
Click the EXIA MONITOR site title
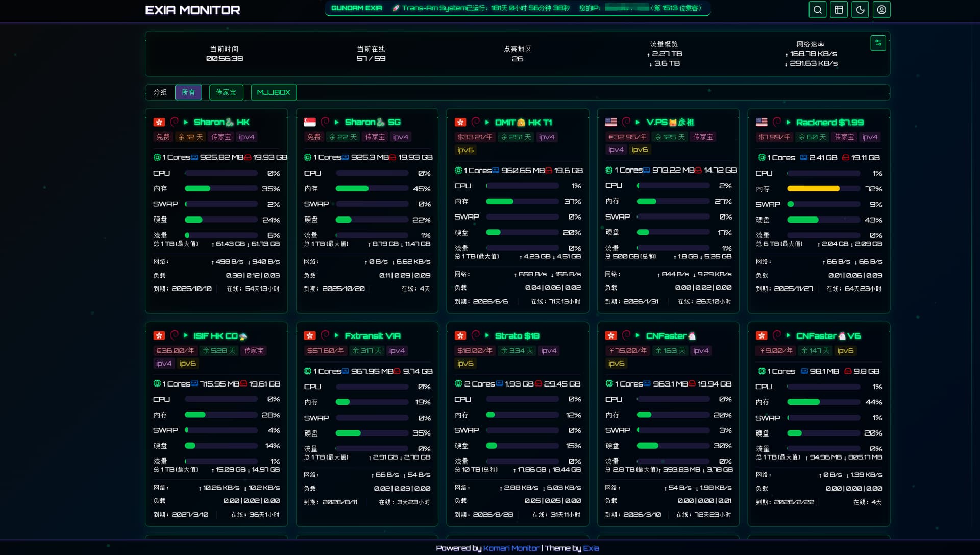pyautogui.click(x=192, y=10)
